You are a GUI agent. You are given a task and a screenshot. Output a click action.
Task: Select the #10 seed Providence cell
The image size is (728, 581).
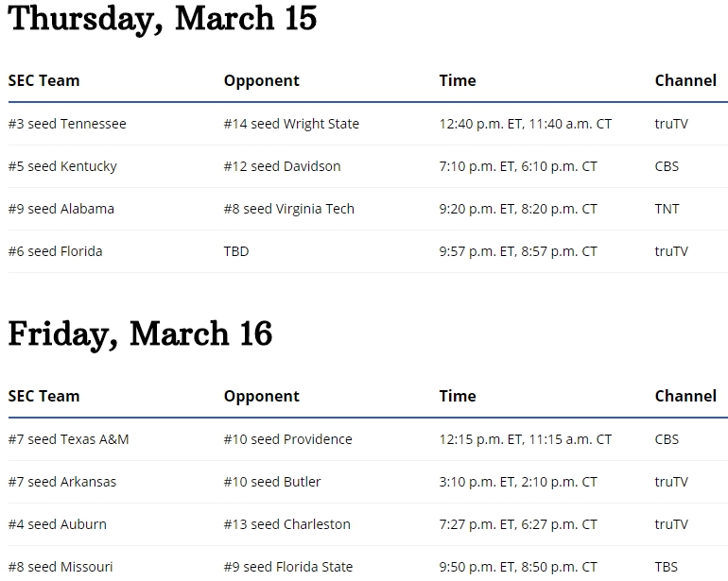coord(287,439)
